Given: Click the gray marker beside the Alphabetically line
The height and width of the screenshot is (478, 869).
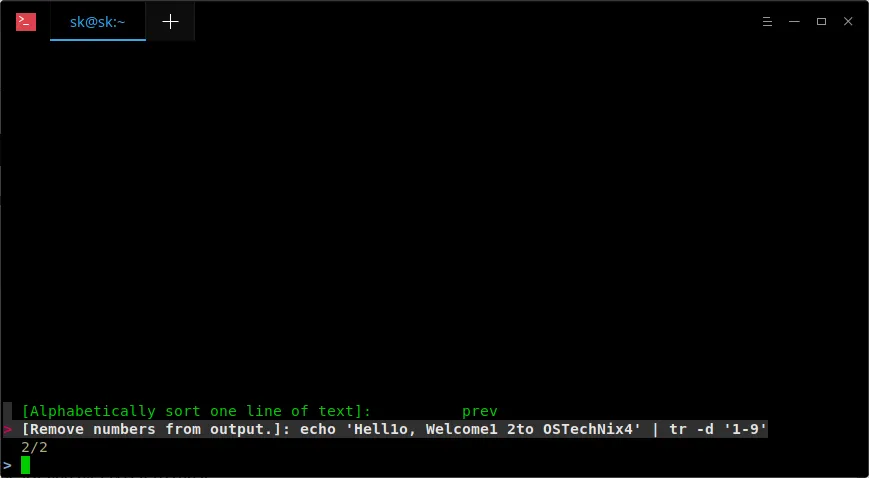Looking at the screenshot, I should pyautogui.click(x=7, y=411).
